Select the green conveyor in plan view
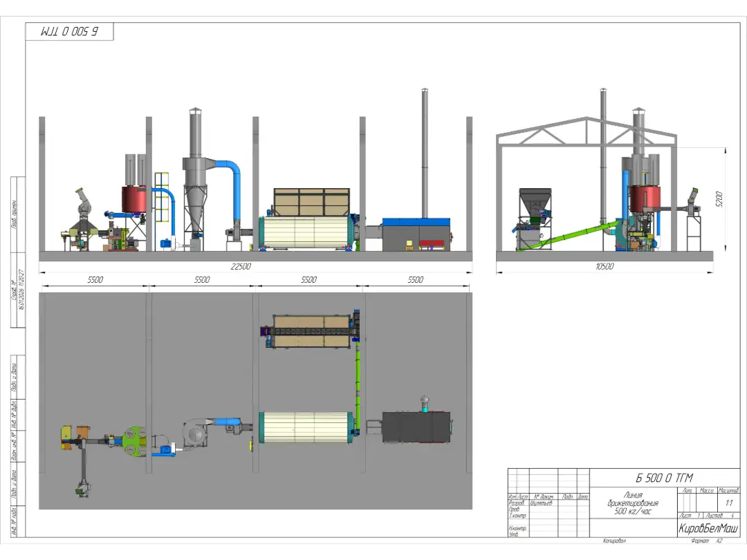Image resolution: width=747 pixels, height=560 pixels. [x=358, y=377]
